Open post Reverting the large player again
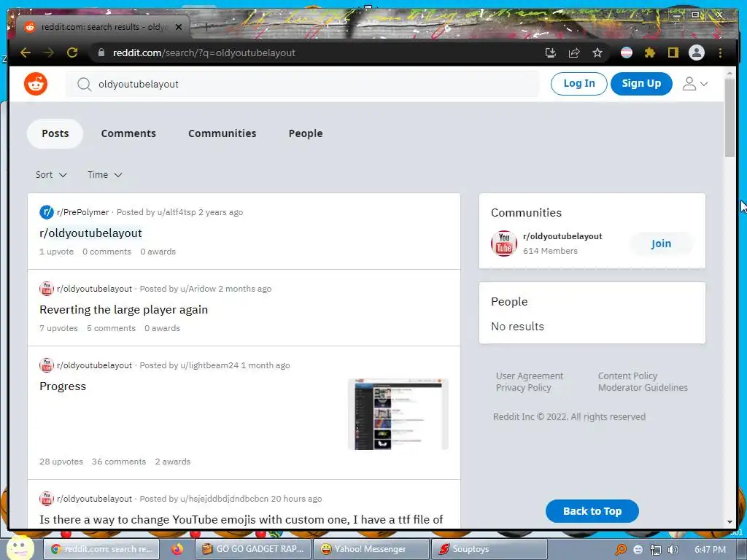Viewport: 747px width, 560px height. click(124, 309)
